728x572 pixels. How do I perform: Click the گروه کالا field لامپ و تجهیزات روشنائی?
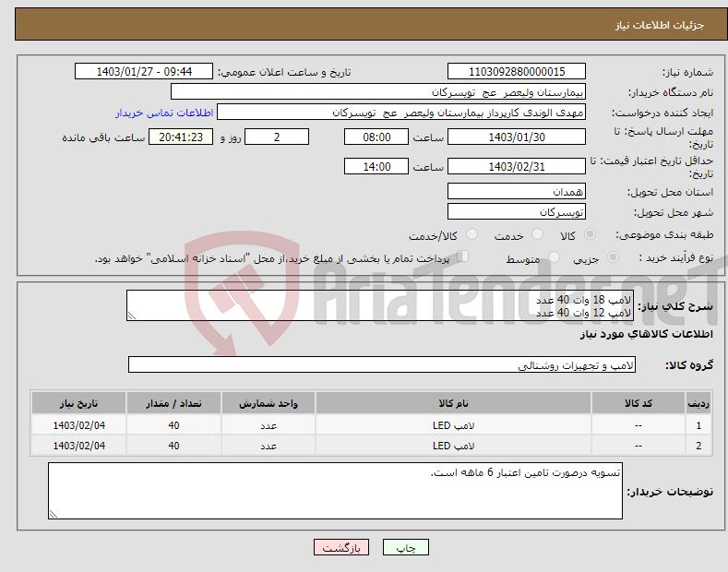[382, 365]
